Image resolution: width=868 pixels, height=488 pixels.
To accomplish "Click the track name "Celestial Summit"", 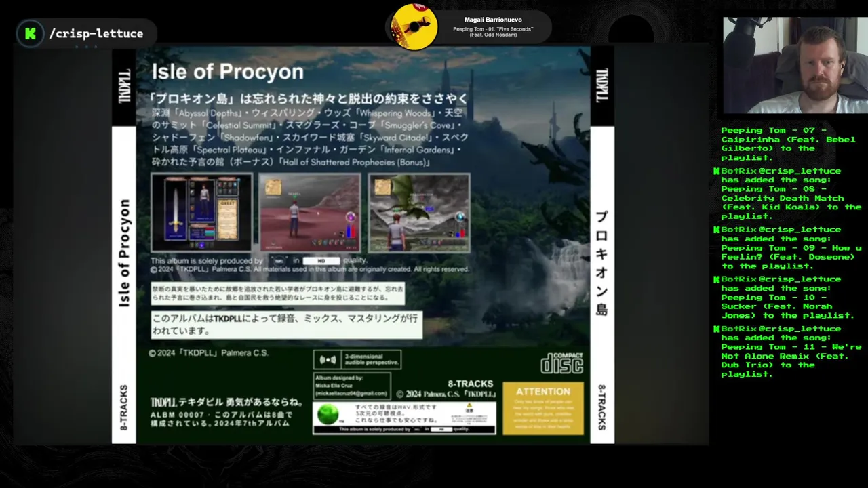I will point(239,125).
